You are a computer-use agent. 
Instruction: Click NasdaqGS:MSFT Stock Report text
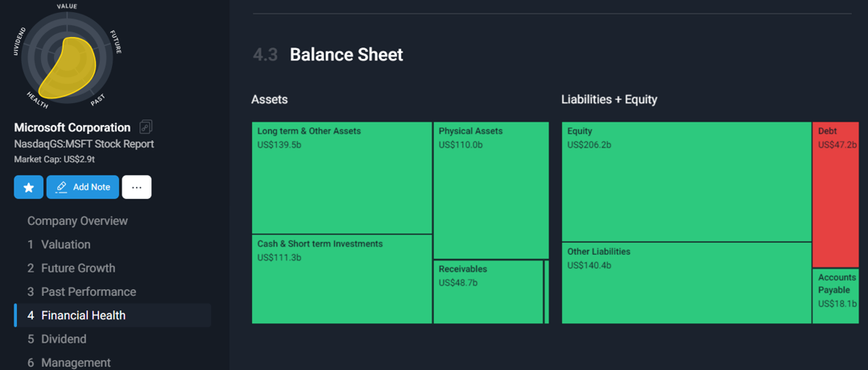[x=84, y=144]
